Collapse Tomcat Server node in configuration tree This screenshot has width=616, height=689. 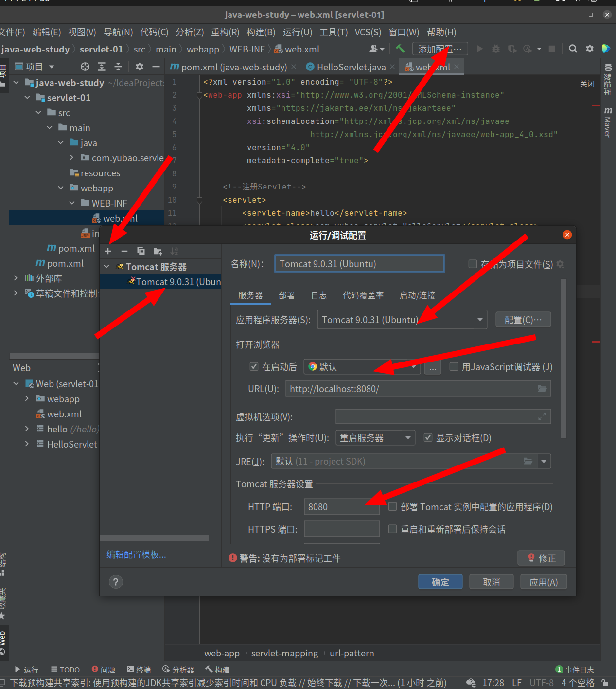(106, 267)
